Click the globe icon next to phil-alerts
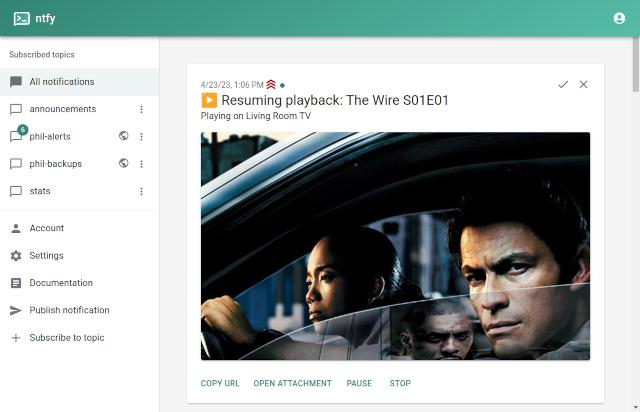Viewport: 640px width, 412px height. (124, 136)
